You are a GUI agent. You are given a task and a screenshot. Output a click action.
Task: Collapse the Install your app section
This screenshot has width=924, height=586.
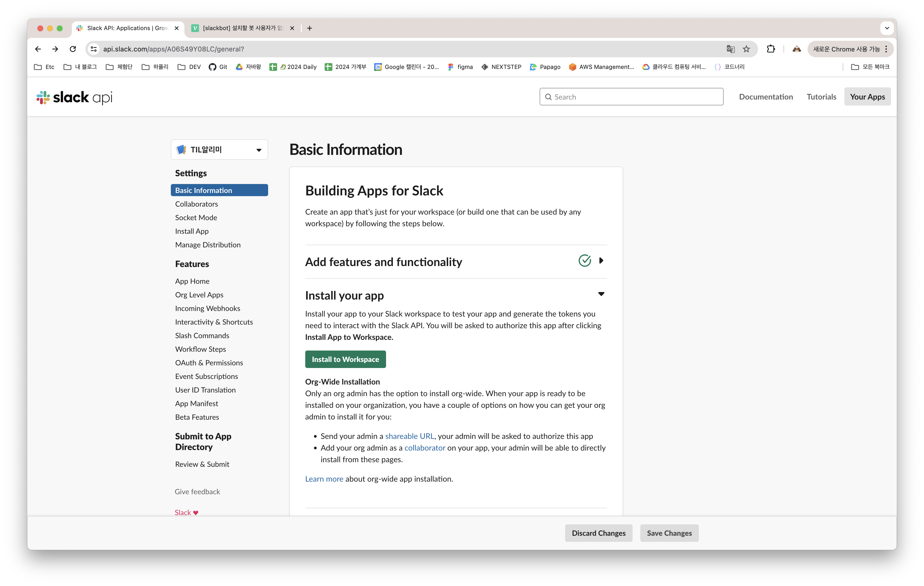(x=601, y=294)
